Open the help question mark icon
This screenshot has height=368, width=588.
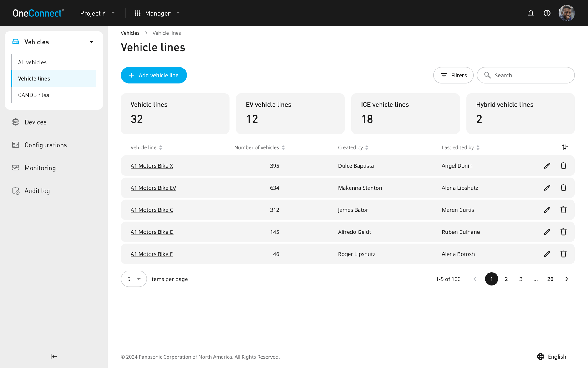coord(547,13)
